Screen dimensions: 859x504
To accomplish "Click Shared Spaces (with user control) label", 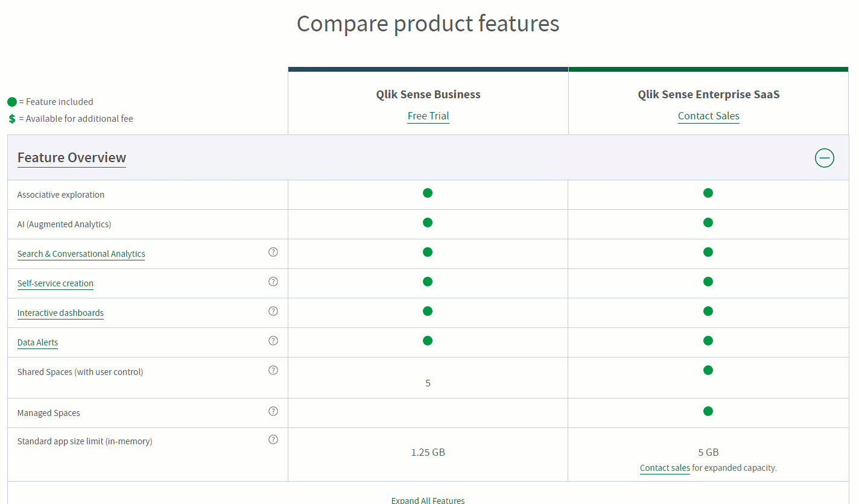I will click(x=80, y=372).
